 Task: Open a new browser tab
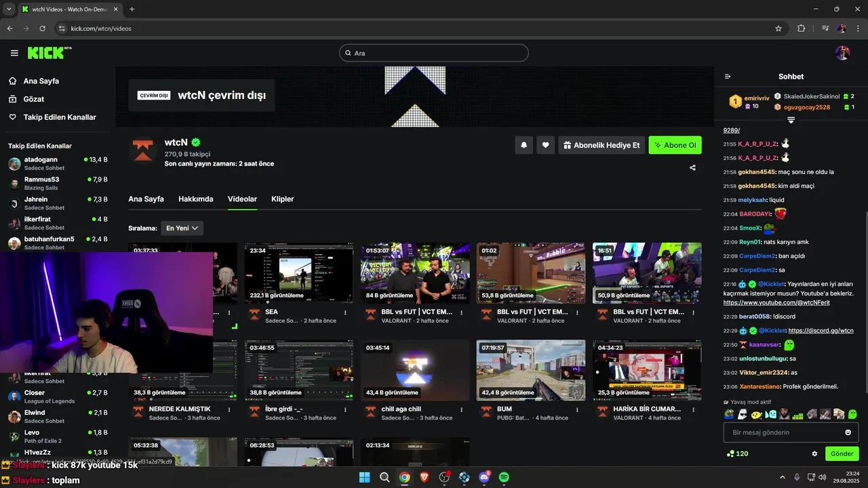coord(132,9)
